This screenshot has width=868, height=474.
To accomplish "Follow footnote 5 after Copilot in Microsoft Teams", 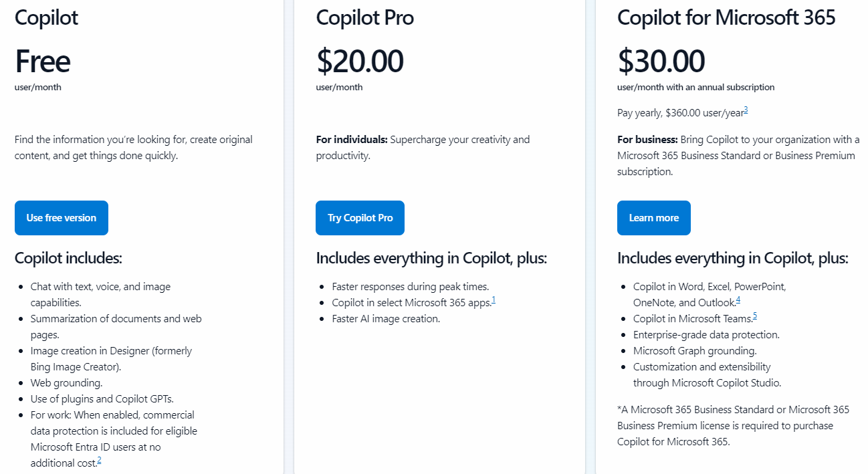I will 755,316.
